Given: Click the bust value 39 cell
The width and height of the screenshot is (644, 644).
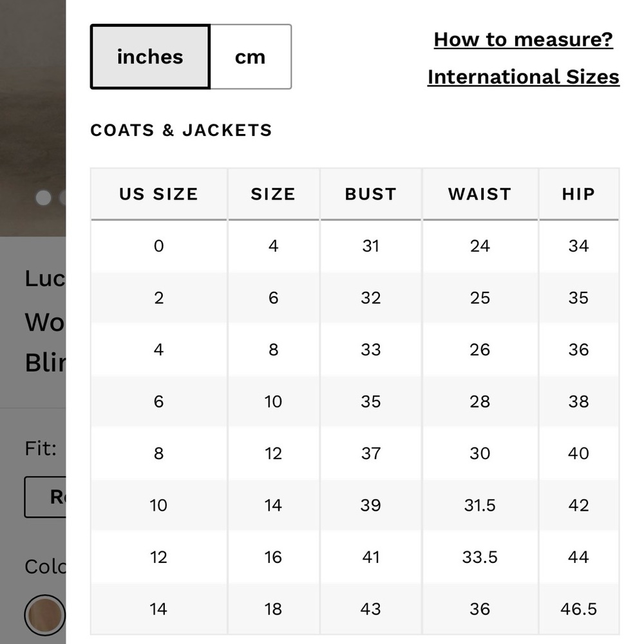Looking at the screenshot, I should click(x=370, y=505).
